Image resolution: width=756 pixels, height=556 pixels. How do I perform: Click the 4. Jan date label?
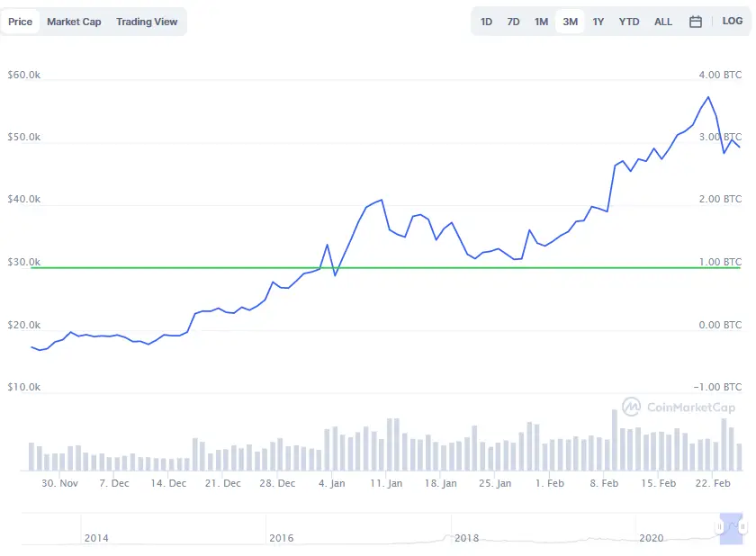tap(332, 483)
